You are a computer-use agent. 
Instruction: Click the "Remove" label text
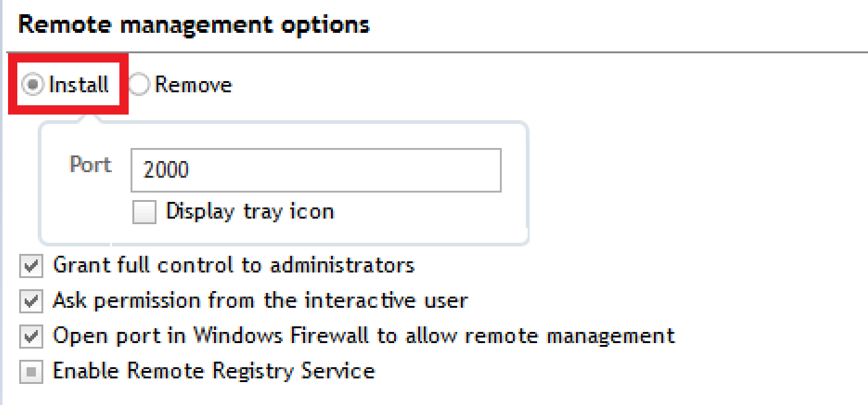click(x=193, y=84)
